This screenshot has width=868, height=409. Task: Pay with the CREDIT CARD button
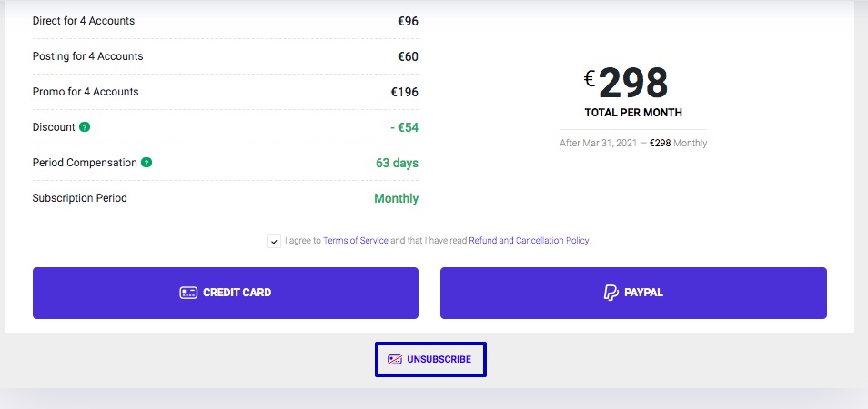[x=226, y=293]
